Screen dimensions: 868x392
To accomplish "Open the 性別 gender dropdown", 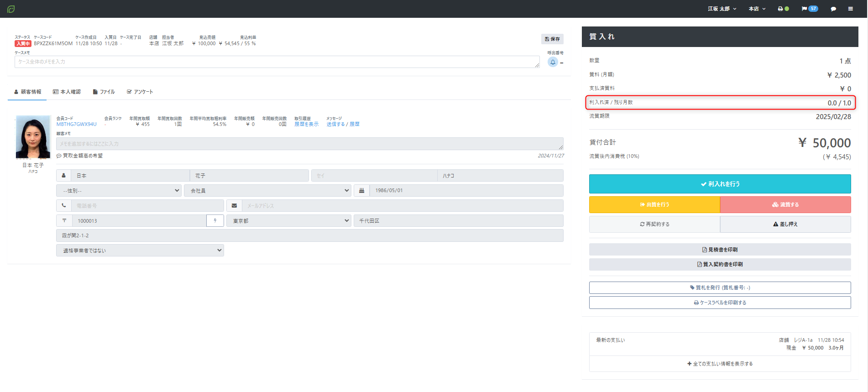I will point(119,191).
